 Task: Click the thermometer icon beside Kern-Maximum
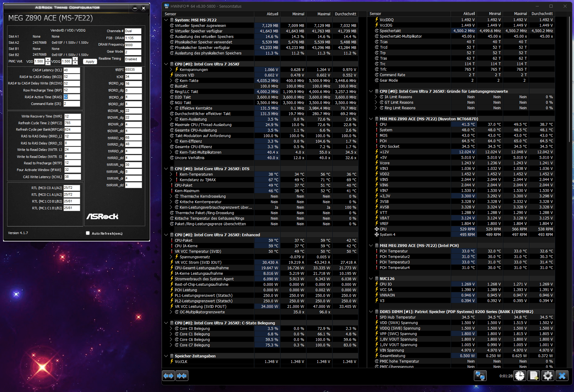pos(172,191)
